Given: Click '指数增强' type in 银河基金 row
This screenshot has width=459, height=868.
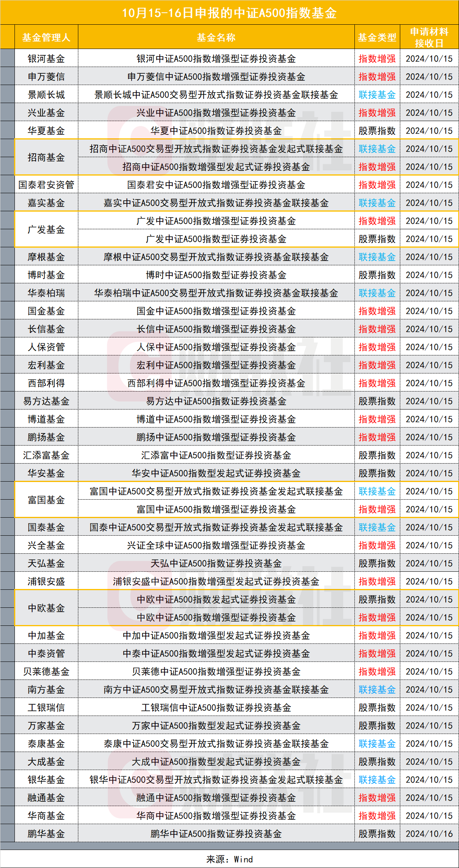Looking at the screenshot, I should 377,58.
